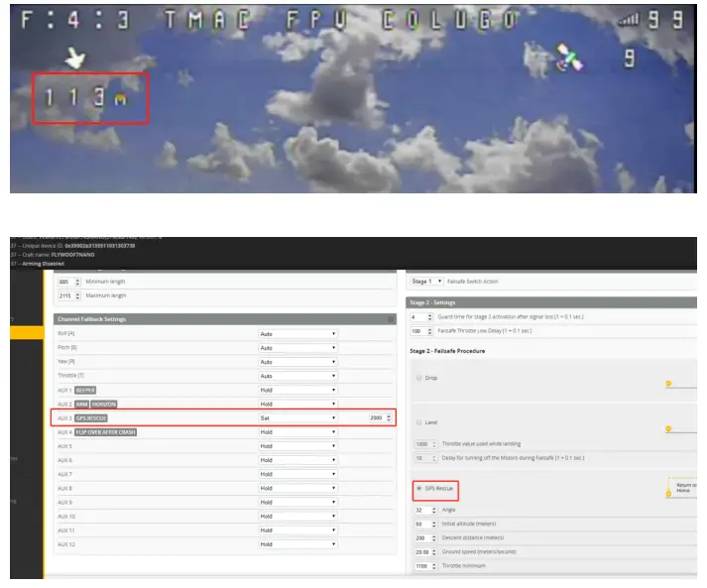The height and width of the screenshot is (588, 707).
Task: Click the GPS satellite icon in OSD
Action: 569,59
